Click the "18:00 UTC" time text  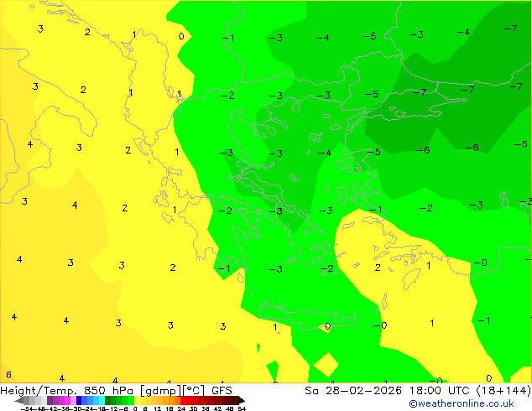point(441,391)
